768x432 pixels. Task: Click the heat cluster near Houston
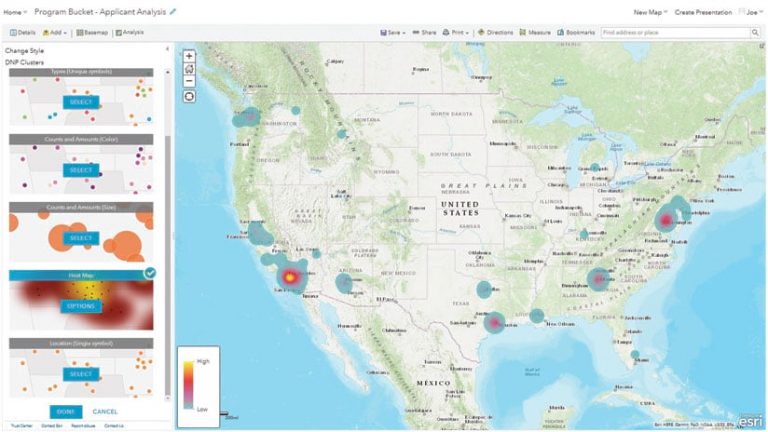point(494,323)
